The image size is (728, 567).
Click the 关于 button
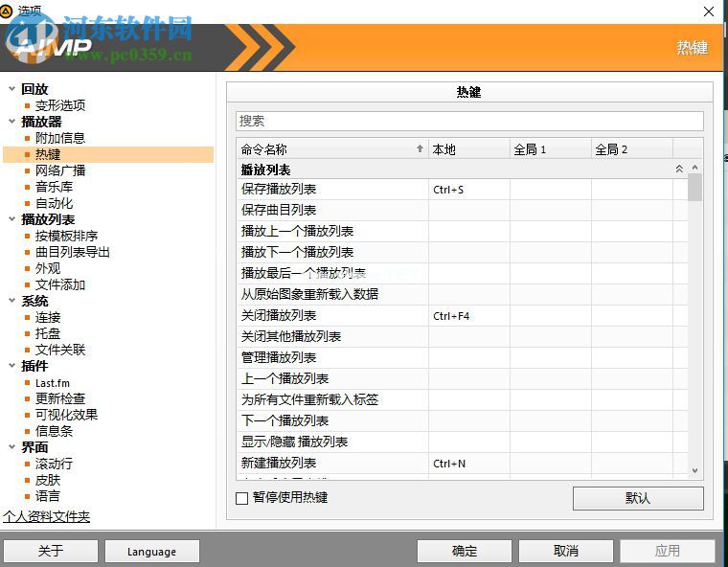51,552
